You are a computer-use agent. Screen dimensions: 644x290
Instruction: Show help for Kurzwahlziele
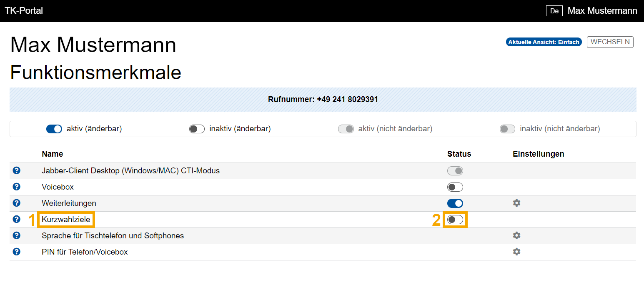pyautogui.click(x=16, y=219)
